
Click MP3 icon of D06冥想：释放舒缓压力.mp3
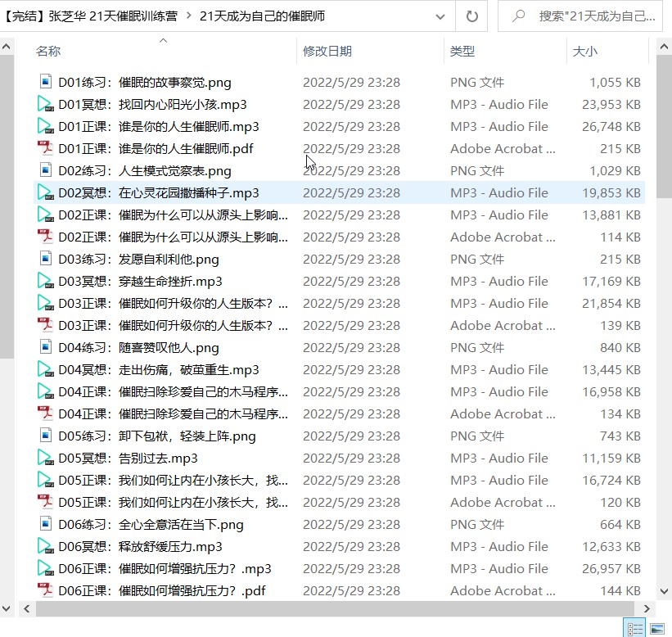click(46, 546)
